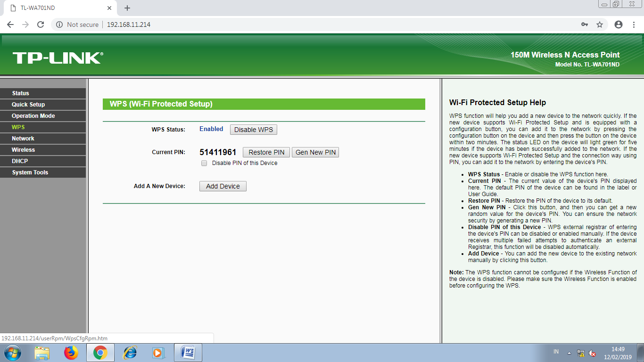Screen dimensions: 644x362
Task: Launch Firefox from the taskbar
Action: (71, 353)
